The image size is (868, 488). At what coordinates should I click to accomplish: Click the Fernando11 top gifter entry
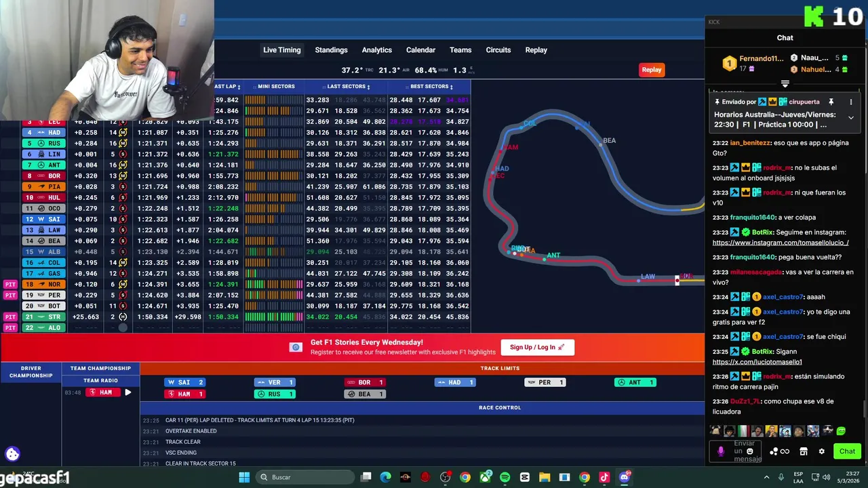(x=754, y=63)
